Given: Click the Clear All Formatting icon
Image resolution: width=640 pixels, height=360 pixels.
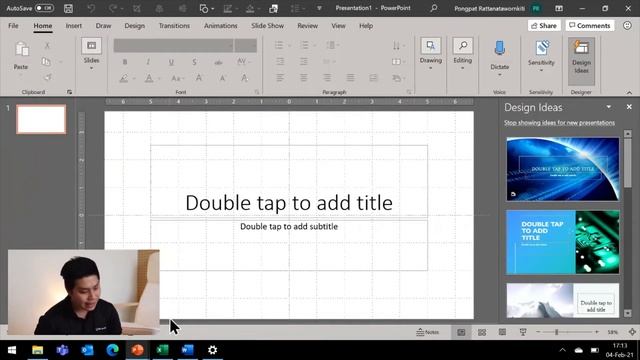Looking at the screenshot, I should (x=244, y=78).
